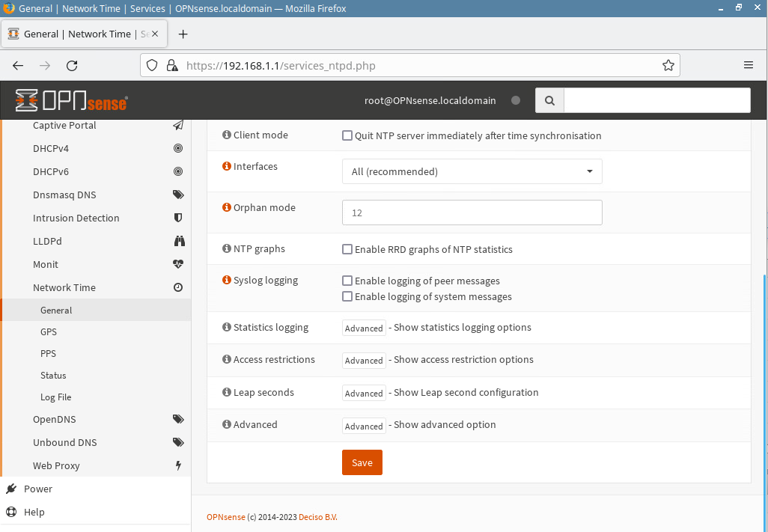Click the Captive Portal paper plane icon
This screenshot has width=768, height=532.
[x=178, y=126]
